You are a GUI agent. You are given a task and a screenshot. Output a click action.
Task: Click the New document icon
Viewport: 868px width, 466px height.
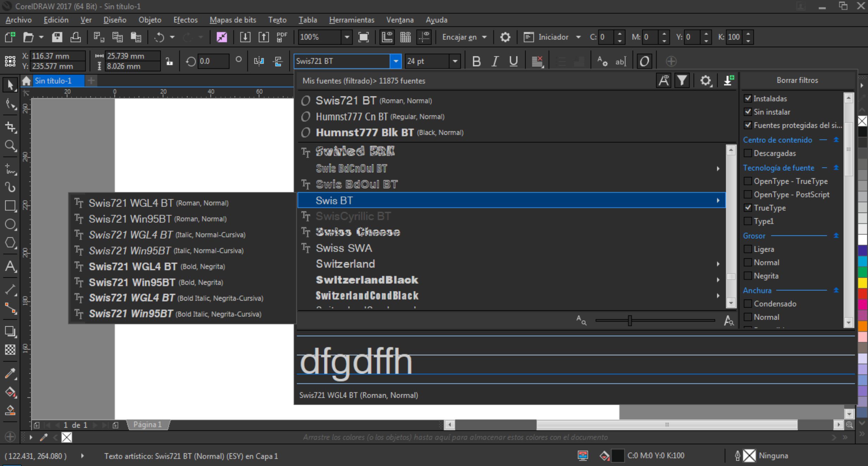click(x=10, y=37)
